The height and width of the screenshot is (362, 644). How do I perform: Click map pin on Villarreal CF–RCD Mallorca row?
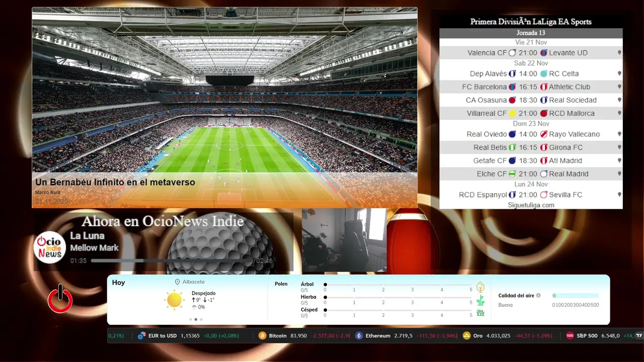pyautogui.click(x=619, y=113)
